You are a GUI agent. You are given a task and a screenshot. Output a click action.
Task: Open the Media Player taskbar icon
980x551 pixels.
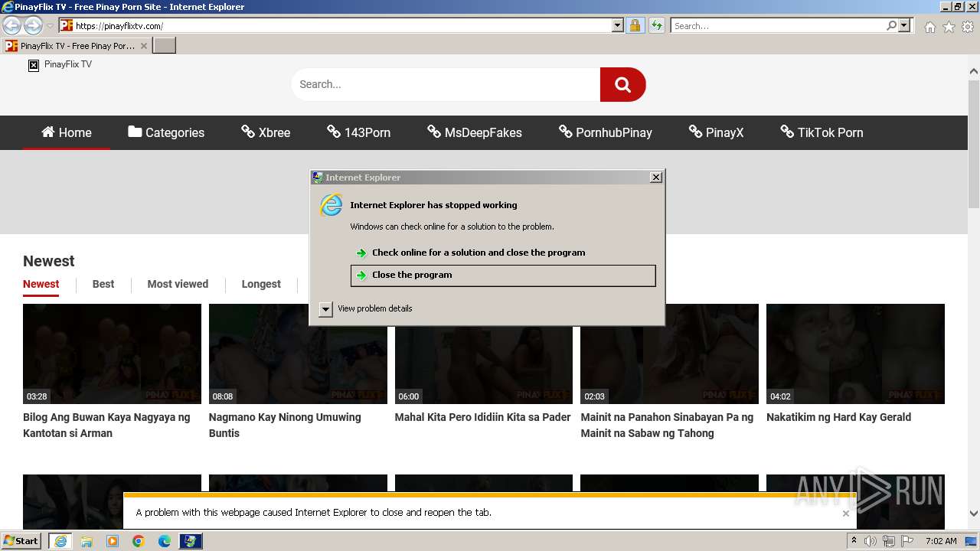pos(113,541)
